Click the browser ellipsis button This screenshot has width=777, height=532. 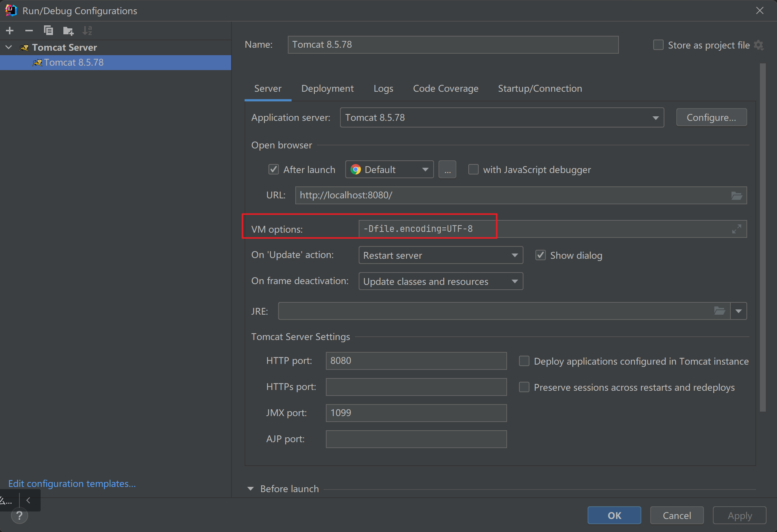[x=447, y=170]
